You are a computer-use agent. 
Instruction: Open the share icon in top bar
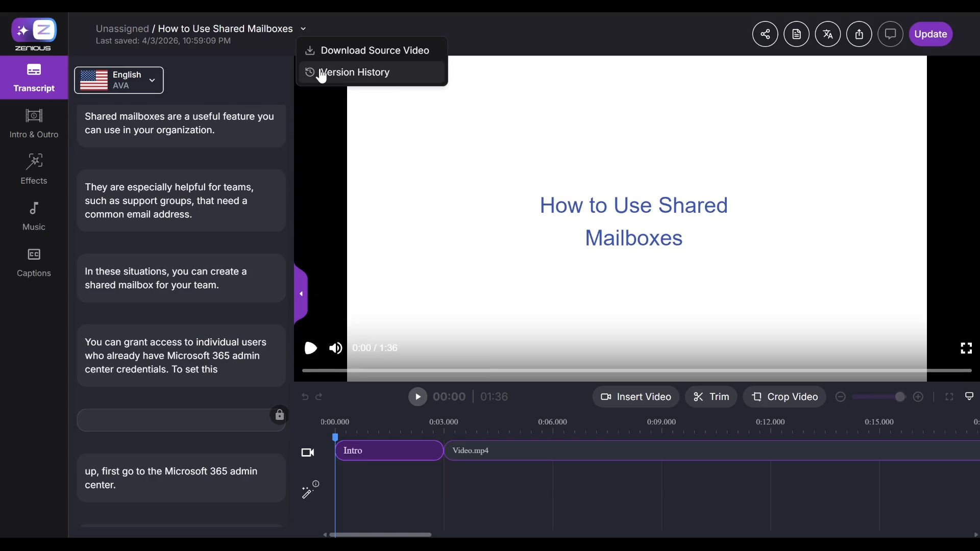[765, 34]
